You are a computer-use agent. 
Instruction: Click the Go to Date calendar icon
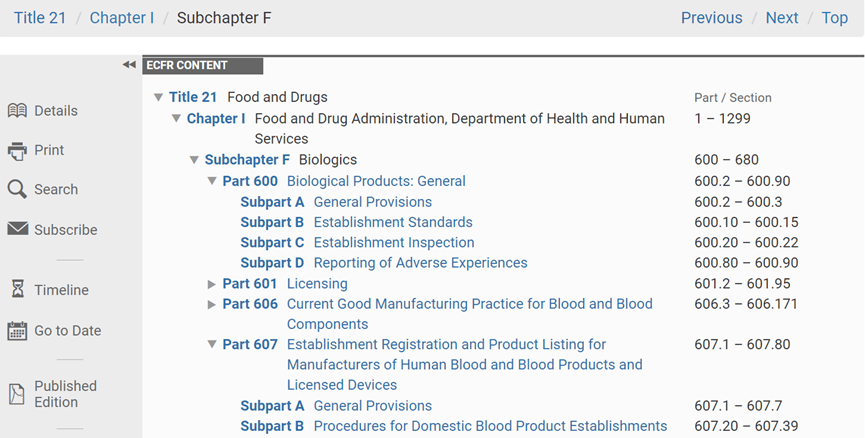click(x=17, y=331)
